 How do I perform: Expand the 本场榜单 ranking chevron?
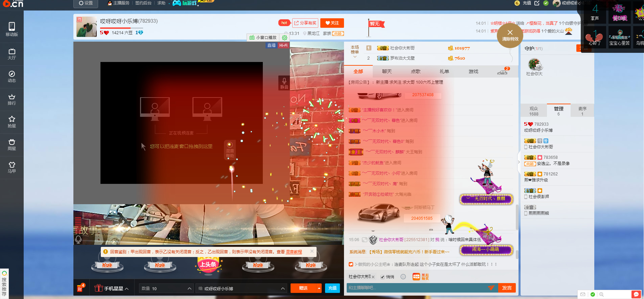pos(355,57)
